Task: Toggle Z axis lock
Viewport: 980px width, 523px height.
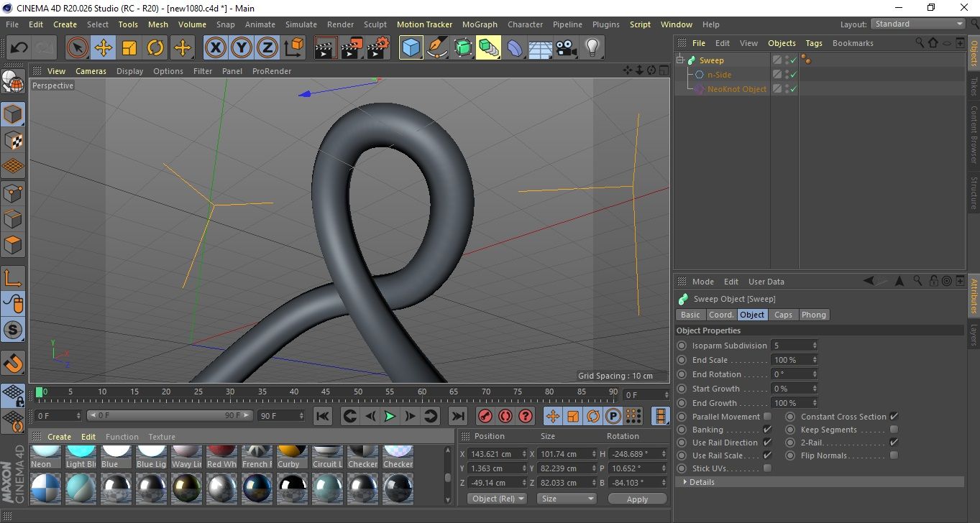Action: pyautogui.click(x=267, y=48)
